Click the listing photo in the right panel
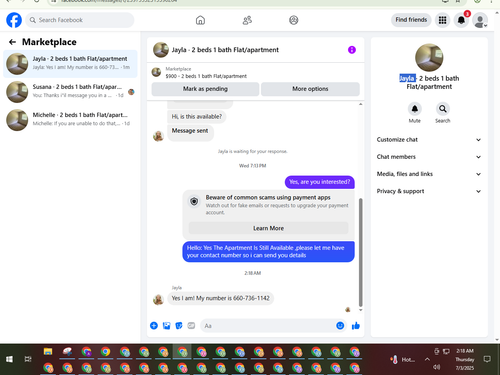 click(429, 58)
